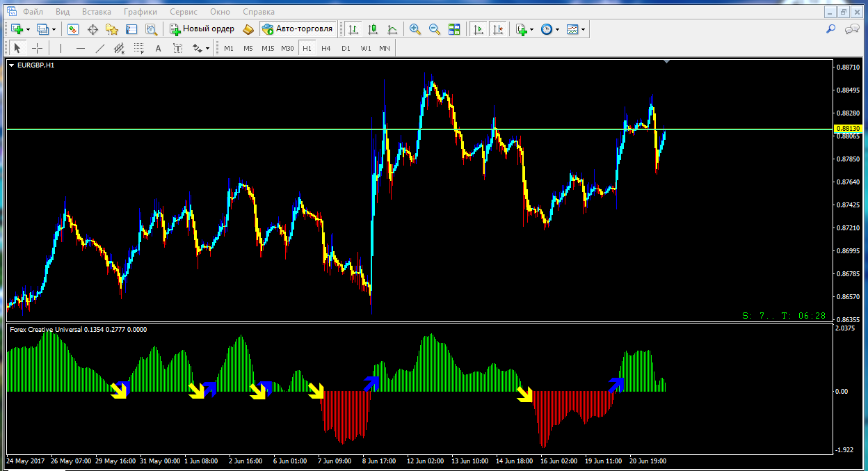Open the MetaEditor book icon
Viewport: 868px width, 471px height.
pos(248,29)
